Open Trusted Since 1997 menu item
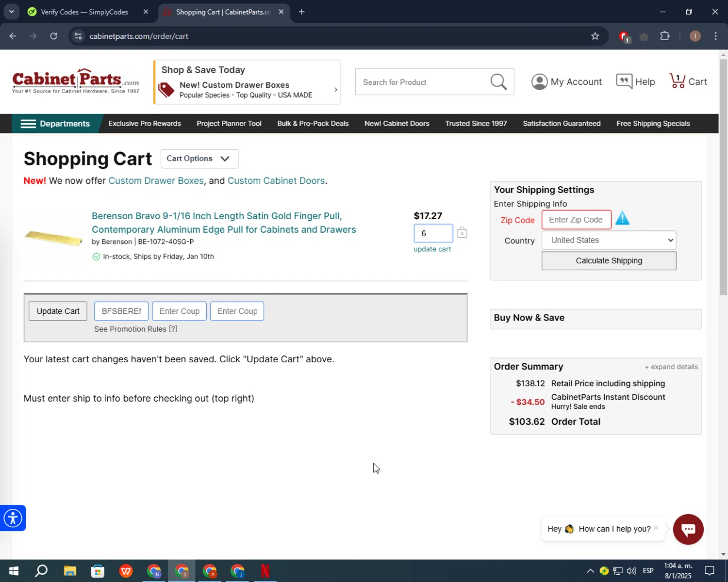 point(476,124)
